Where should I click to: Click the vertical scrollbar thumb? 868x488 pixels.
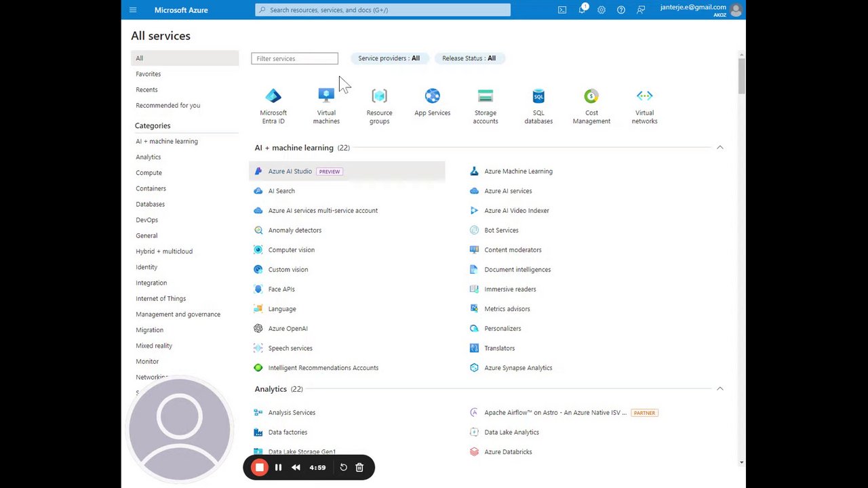point(741,76)
